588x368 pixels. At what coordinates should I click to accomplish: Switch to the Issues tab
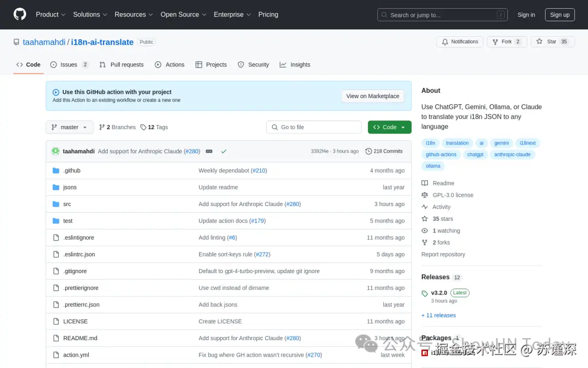[69, 64]
